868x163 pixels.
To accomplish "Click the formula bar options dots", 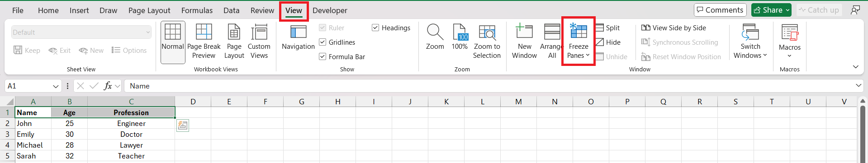I will coord(67,86).
